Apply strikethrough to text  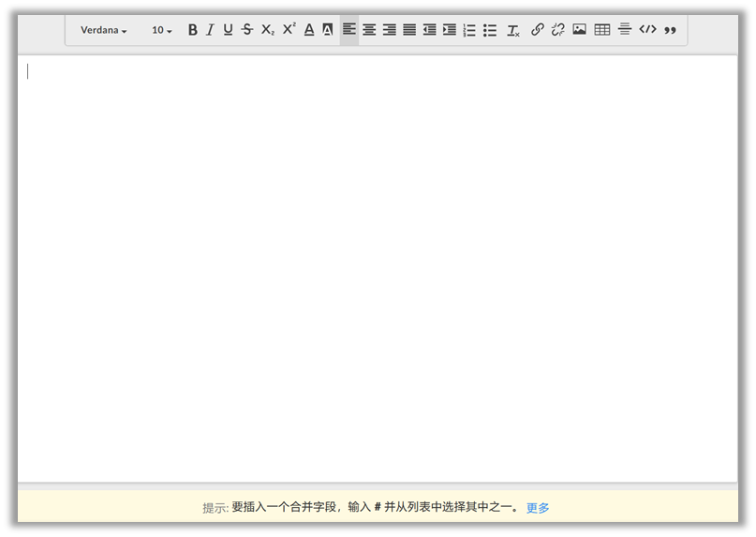(x=247, y=30)
